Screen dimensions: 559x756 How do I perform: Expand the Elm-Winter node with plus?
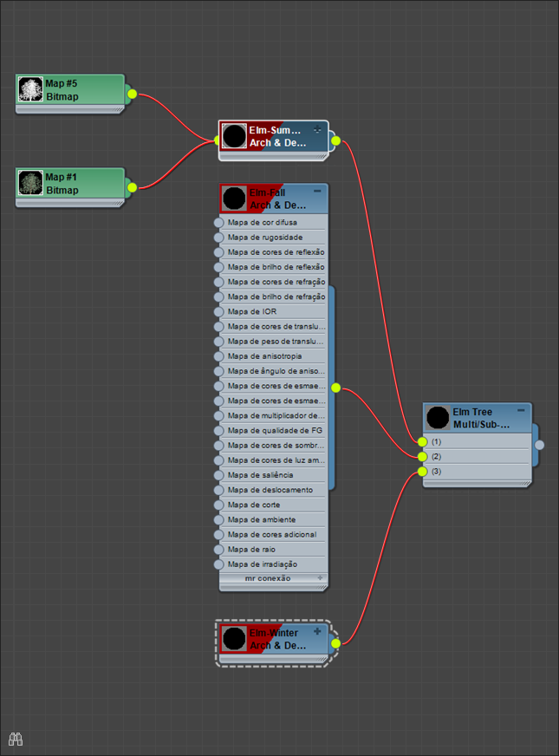pos(317,631)
